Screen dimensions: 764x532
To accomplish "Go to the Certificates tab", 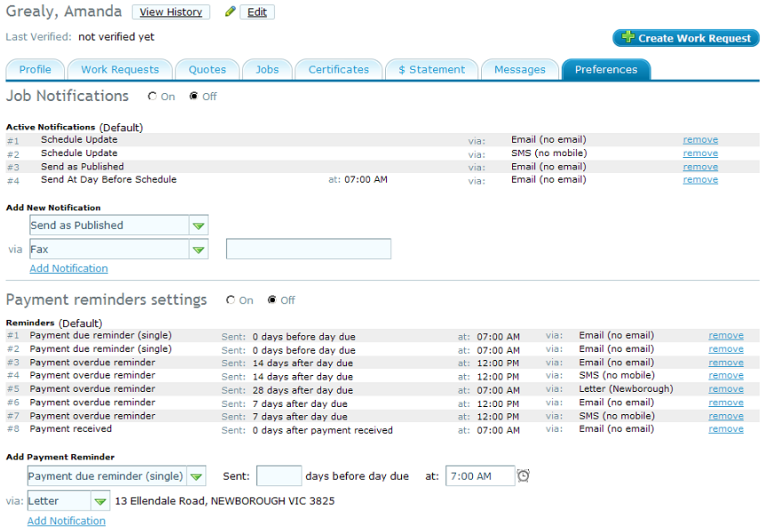I will [x=338, y=69].
